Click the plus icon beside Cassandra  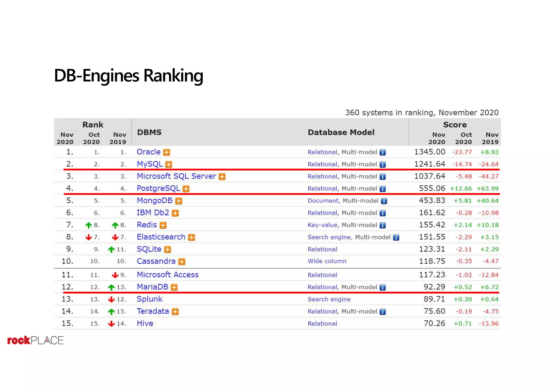pos(182,262)
